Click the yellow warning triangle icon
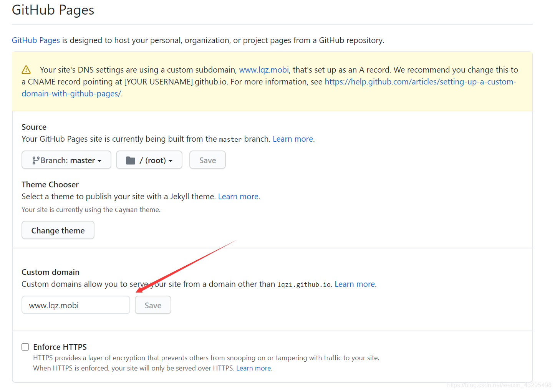Screen dimensions: 555x392 [x=26, y=70]
